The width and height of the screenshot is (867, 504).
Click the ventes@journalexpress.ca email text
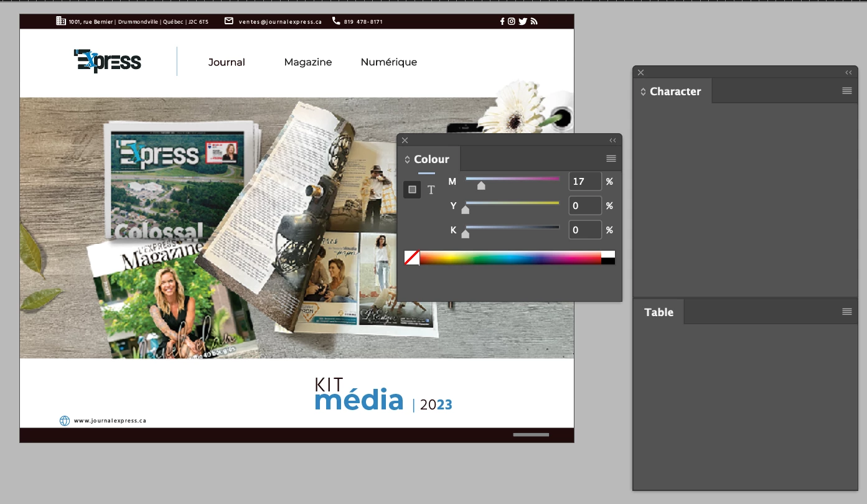coord(280,22)
